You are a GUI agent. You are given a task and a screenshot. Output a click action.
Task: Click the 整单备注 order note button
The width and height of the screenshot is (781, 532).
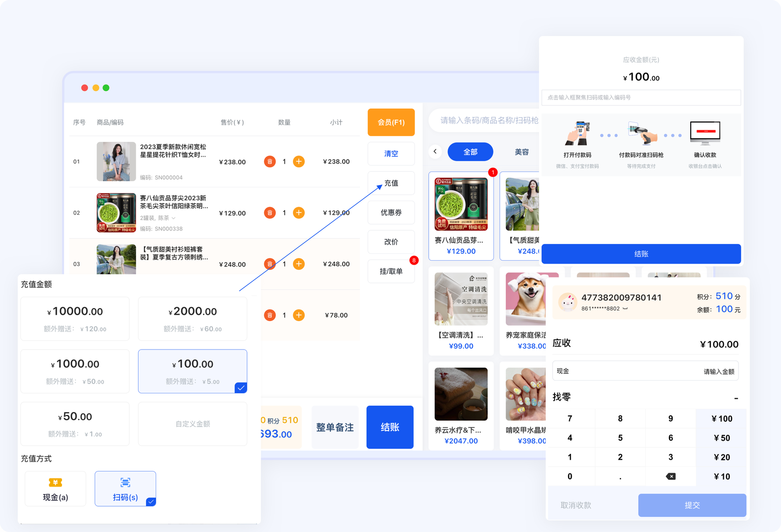[335, 427]
